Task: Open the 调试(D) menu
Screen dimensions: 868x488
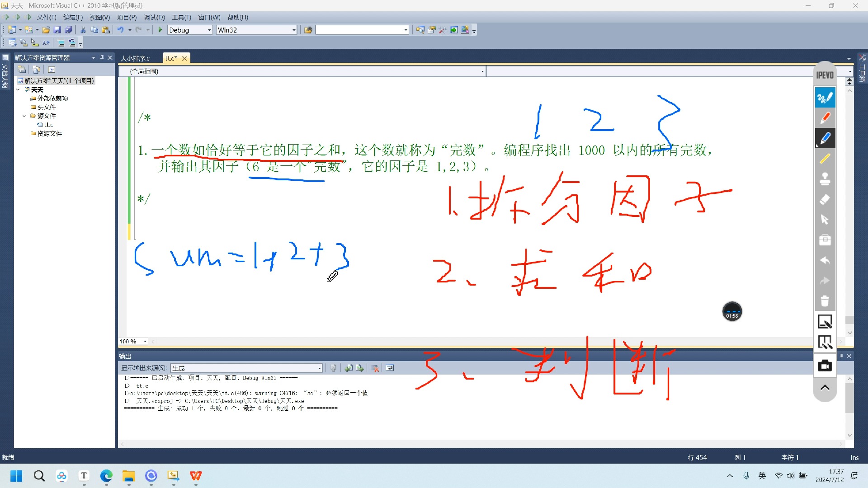Action: tap(154, 17)
